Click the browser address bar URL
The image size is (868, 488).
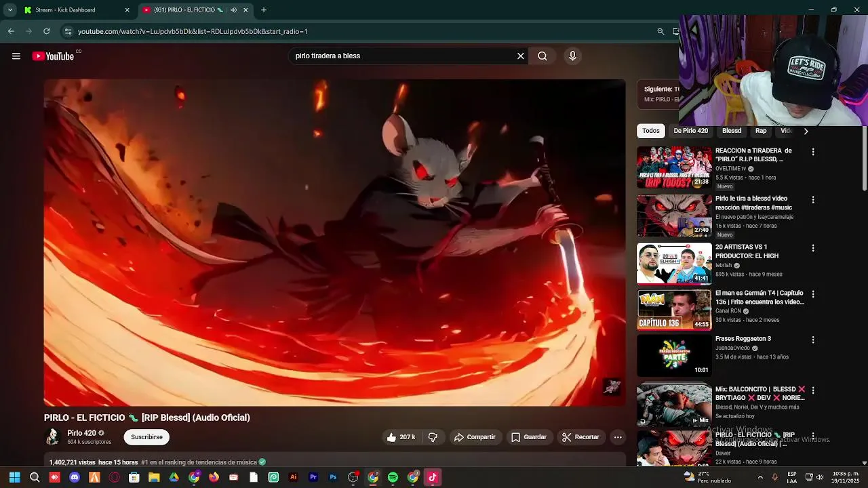tap(193, 31)
